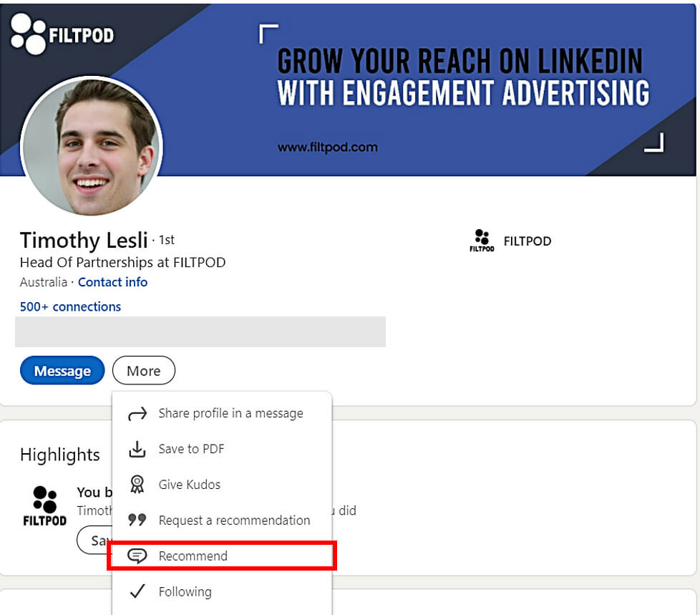Click the quotation marks icon for Request a recommendation
The width and height of the screenshot is (700, 615).
point(137,520)
